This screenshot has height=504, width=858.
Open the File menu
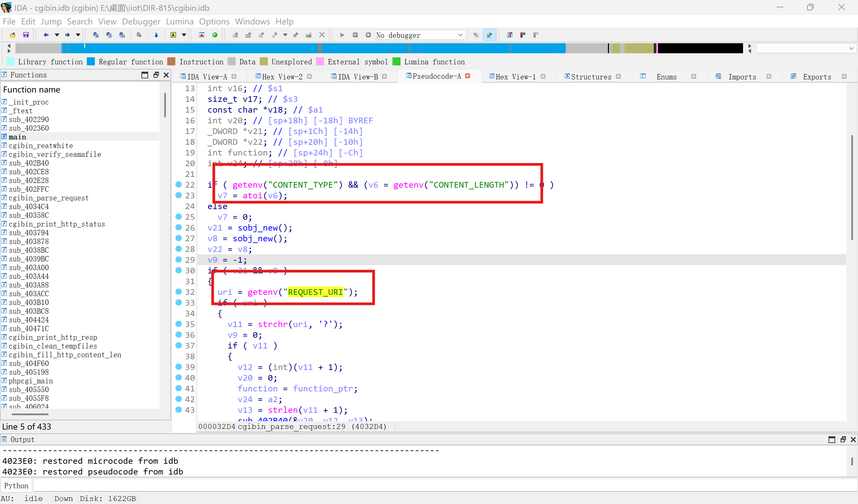(9, 21)
